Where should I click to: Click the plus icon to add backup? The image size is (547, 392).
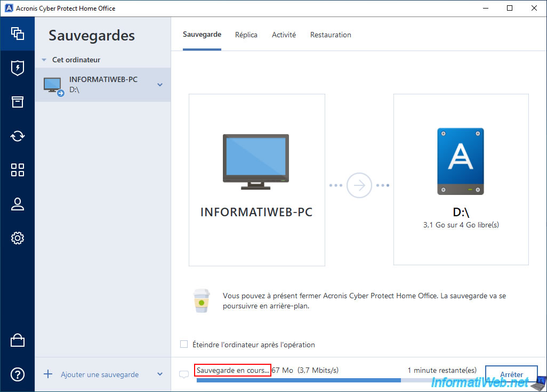tap(48, 374)
